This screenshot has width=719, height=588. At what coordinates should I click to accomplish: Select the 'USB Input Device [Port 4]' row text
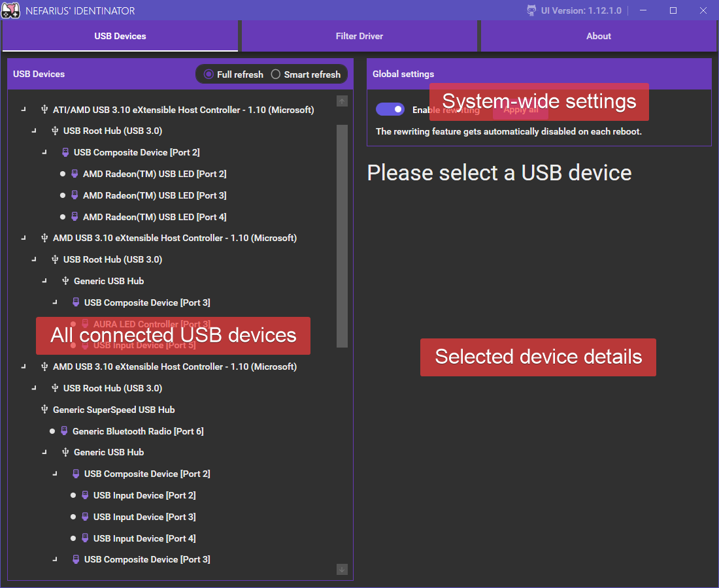pyautogui.click(x=144, y=538)
